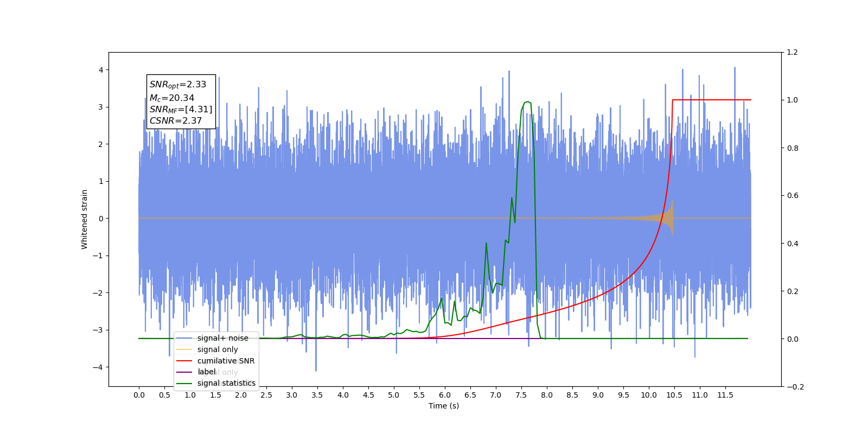Click the 10.5 tick on time axis
Screen dimensions: 868x434
click(674, 395)
